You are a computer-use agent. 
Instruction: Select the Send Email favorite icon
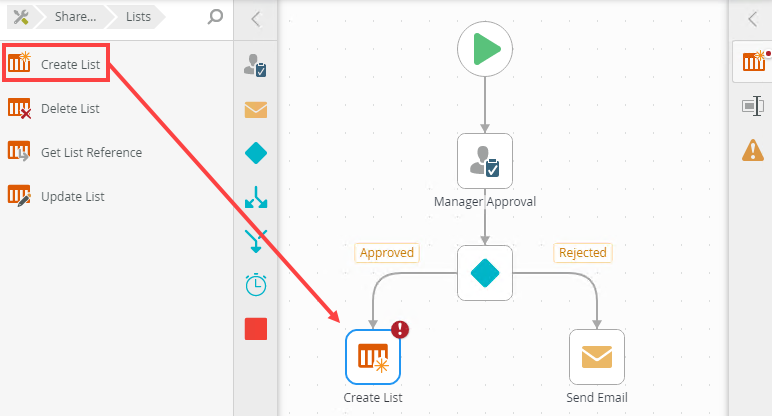(256, 109)
